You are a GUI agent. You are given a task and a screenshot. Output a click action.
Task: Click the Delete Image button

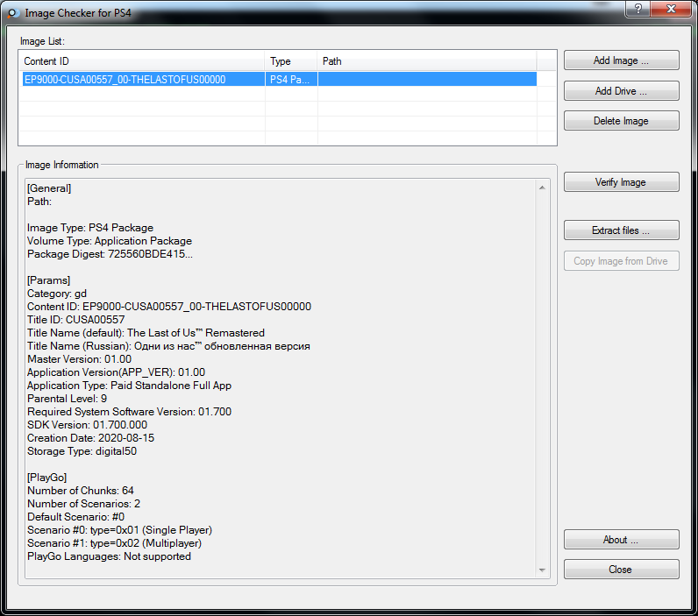(621, 121)
